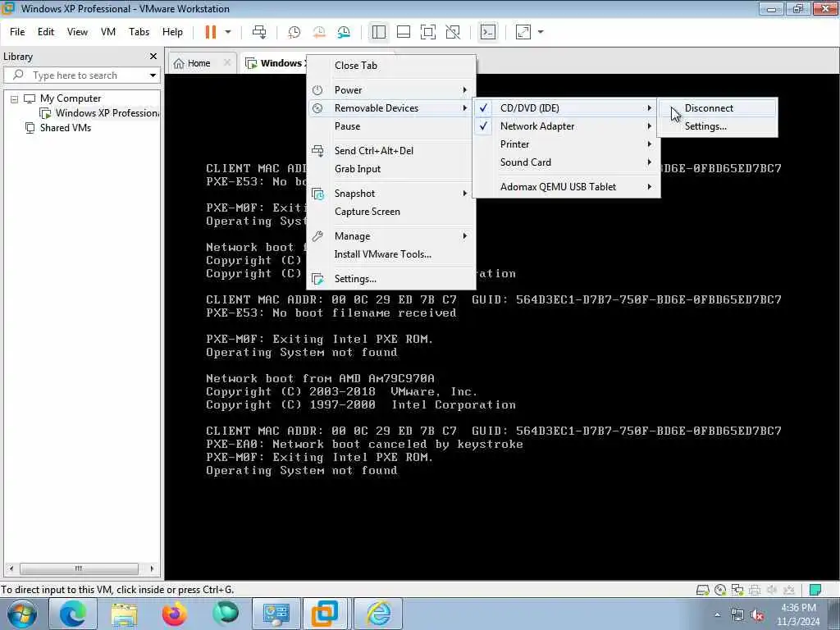This screenshot has width=840, height=630.
Task: Click sound card status bar icon
Action: tap(772, 590)
